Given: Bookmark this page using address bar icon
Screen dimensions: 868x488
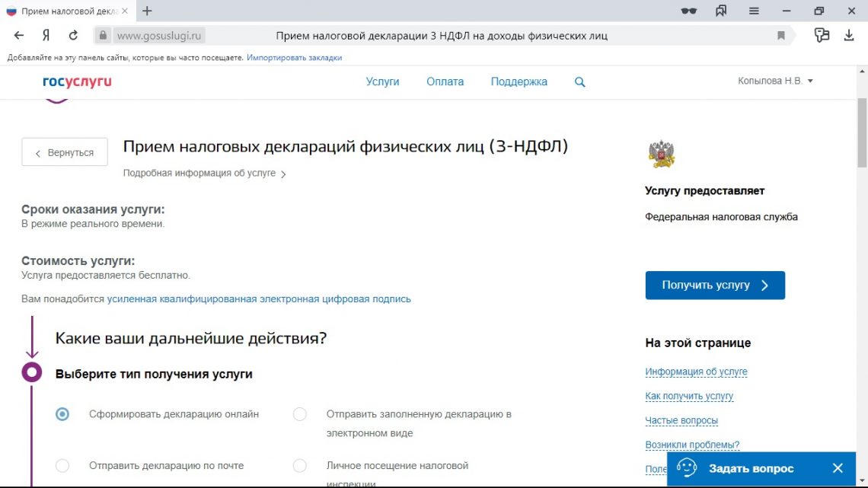Looking at the screenshot, I should 780,36.
